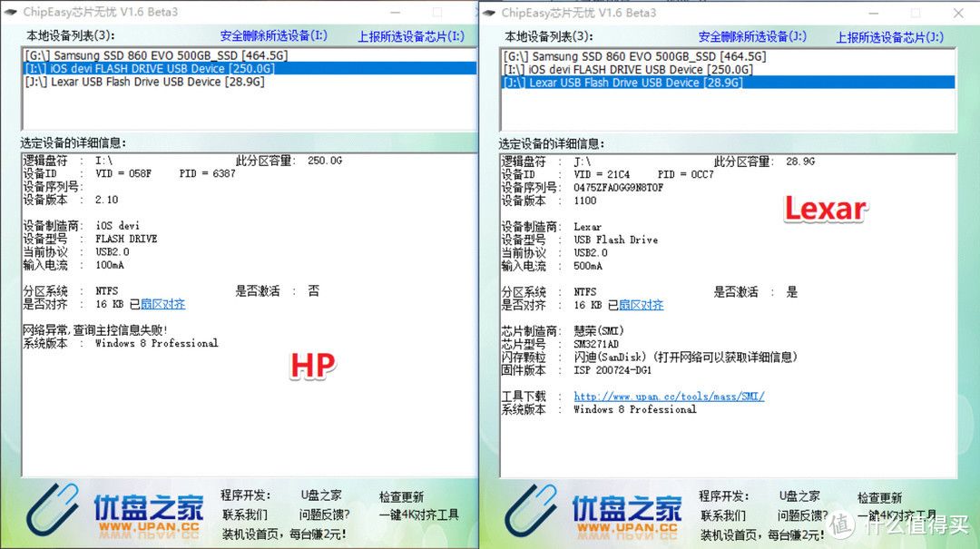The width and height of the screenshot is (980, 549).
Task: Open cluster alignment link in right window
Action: pos(641,305)
